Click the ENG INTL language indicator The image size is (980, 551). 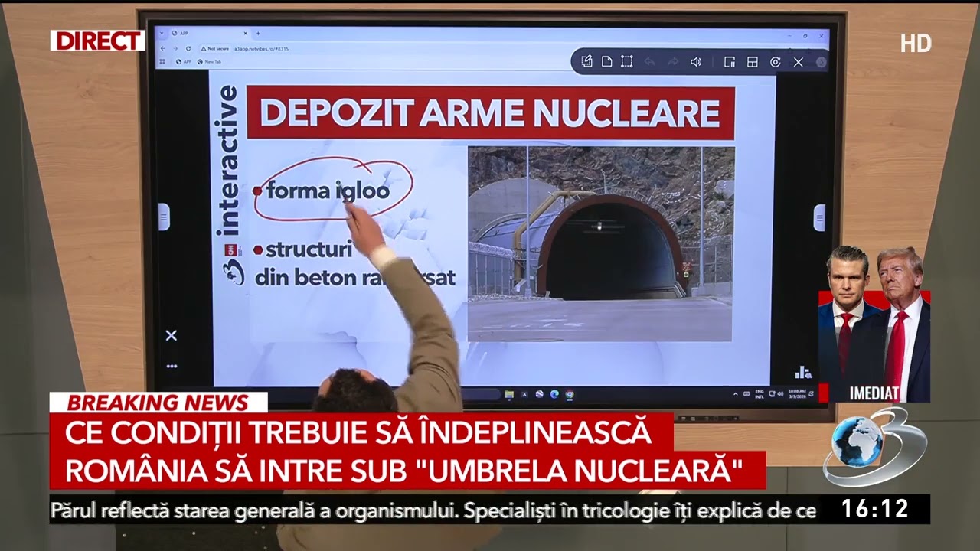click(759, 394)
